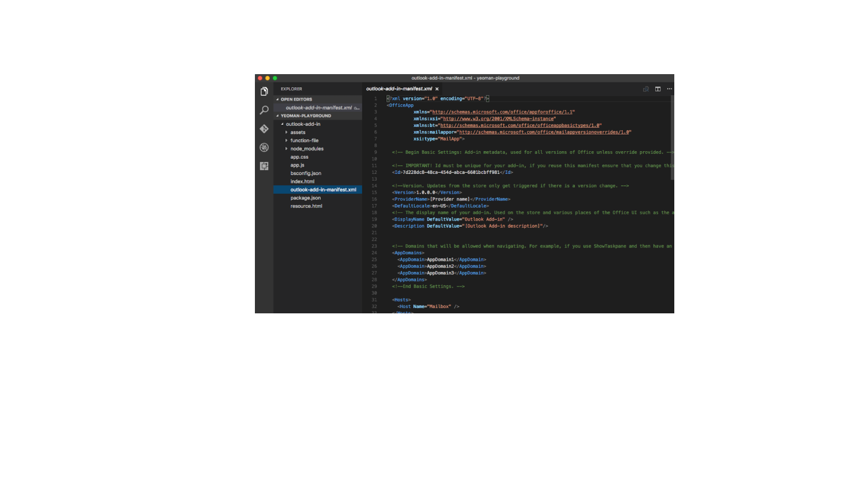Open the Debug view icon
The height and width of the screenshot is (479, 868).
[264, 147]
